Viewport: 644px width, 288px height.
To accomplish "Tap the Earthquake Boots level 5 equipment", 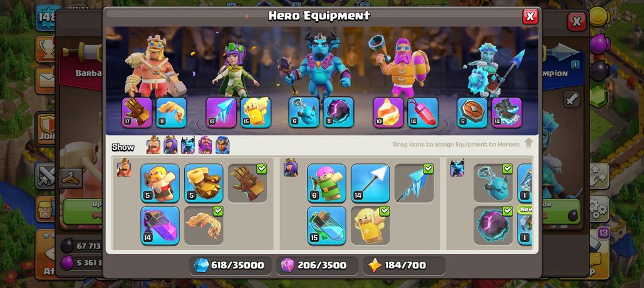I will coord(204,183).
